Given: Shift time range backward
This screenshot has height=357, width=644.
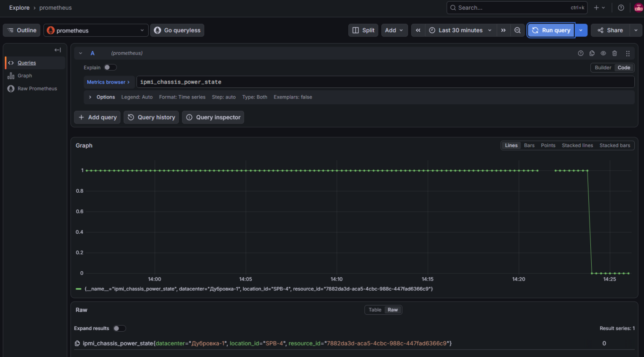Looking at the screenshot, I should click(x=418, y=30).
